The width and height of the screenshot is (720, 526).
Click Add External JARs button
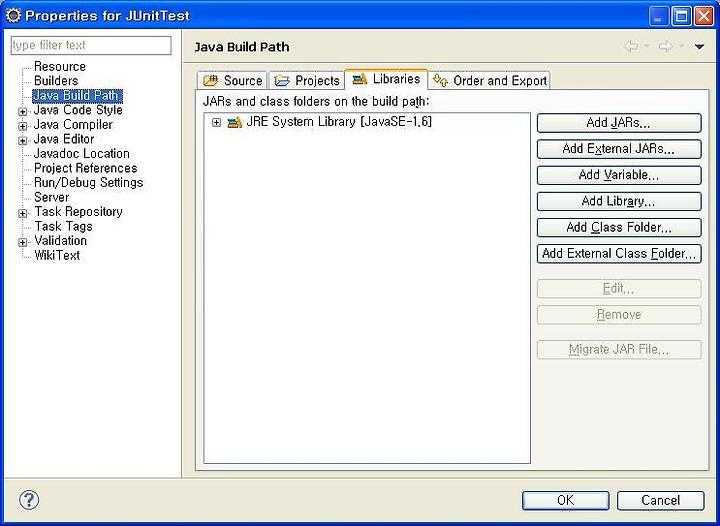point(619,149)
